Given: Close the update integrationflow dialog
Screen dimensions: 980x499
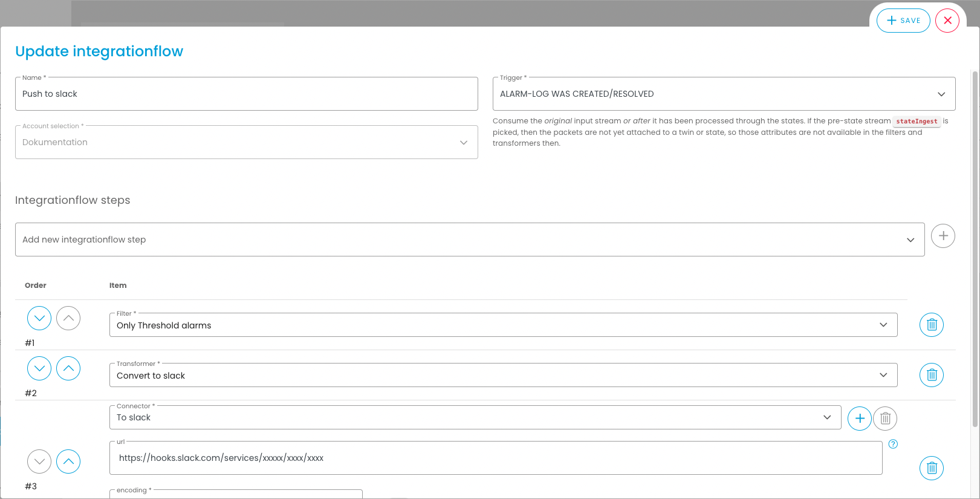Looking at the screenshot, I should (x=947, y=21).
